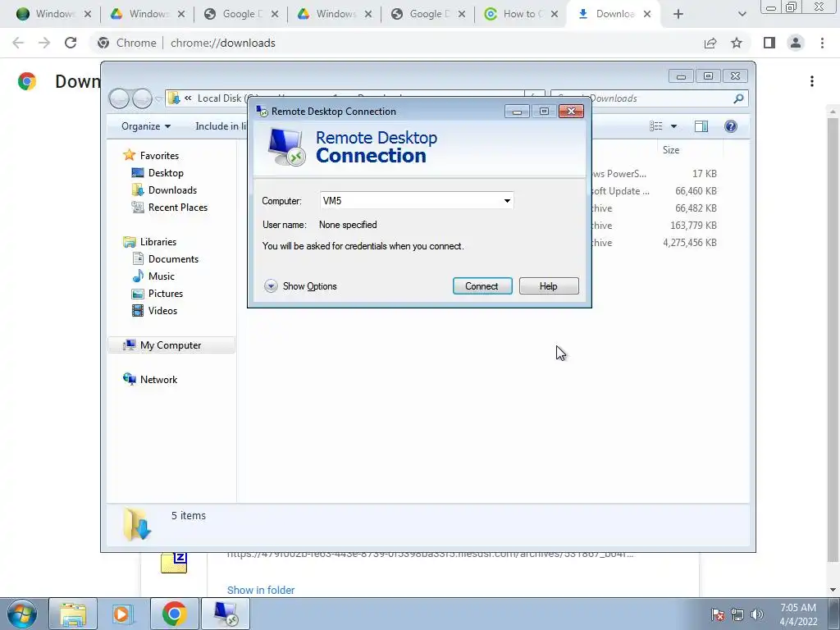Open Downloads page three-dot more actions
This screenshot has width=840, height=630.
click(812, 81)
